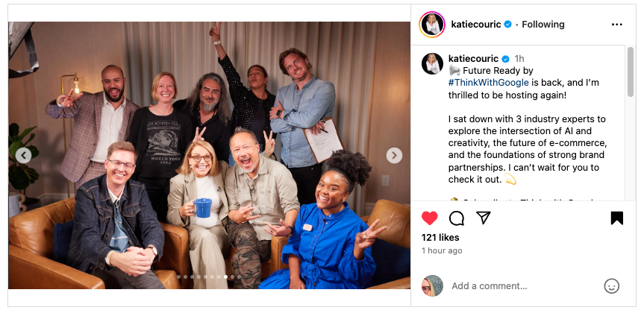This screenshot has height=316, width=644.
Task: Open the three-dot more options menu
Action: [616, 25]
